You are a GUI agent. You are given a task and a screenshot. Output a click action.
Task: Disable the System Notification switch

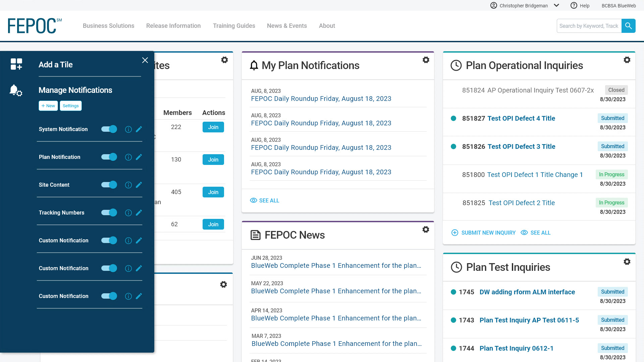click(x=109, y=129)
